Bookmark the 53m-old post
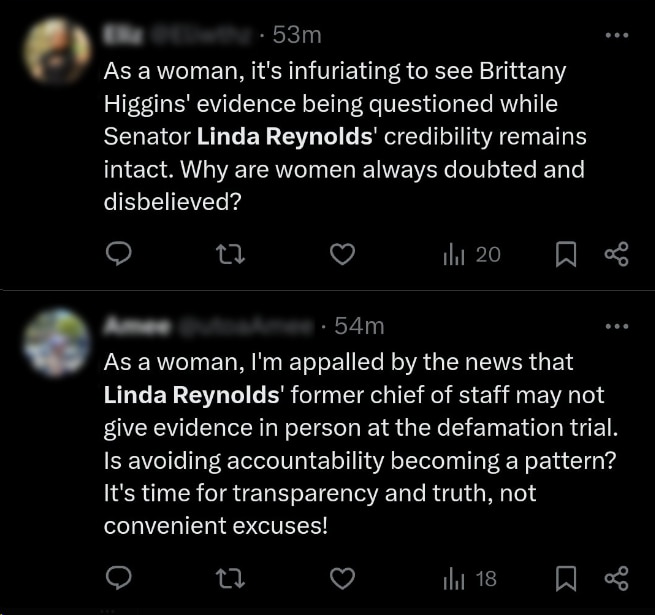Screen dimensions: 655x615 (567, 255)
